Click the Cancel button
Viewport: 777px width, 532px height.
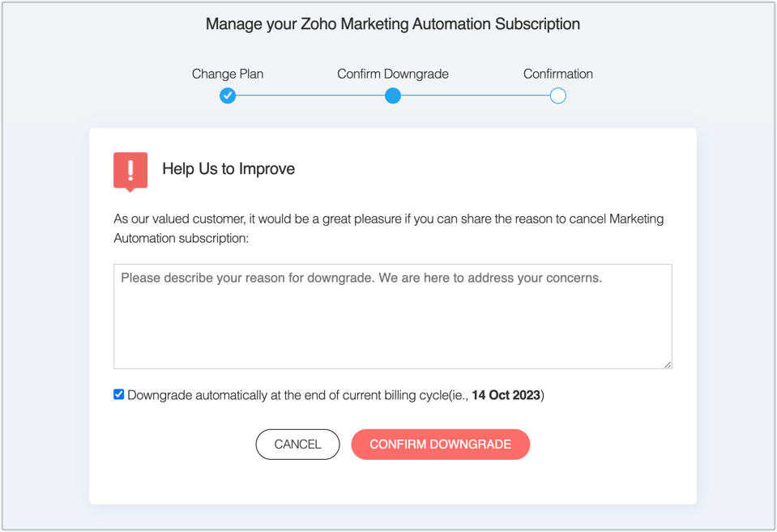coord(298,445)
